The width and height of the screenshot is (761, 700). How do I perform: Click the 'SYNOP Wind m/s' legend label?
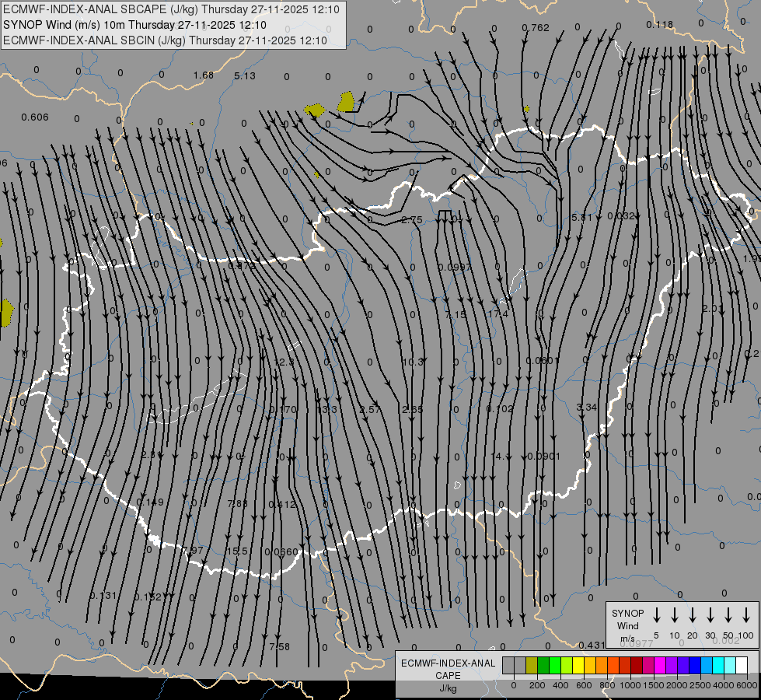pos(627,625)
